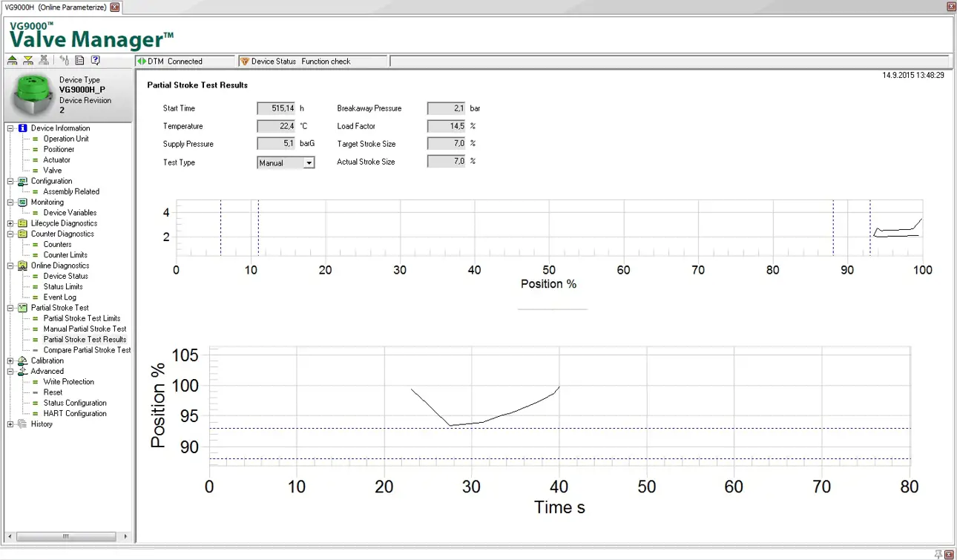Open the help question-mark toolbar icon
This screenshot has width=957, height=560.
click(95, 61)
